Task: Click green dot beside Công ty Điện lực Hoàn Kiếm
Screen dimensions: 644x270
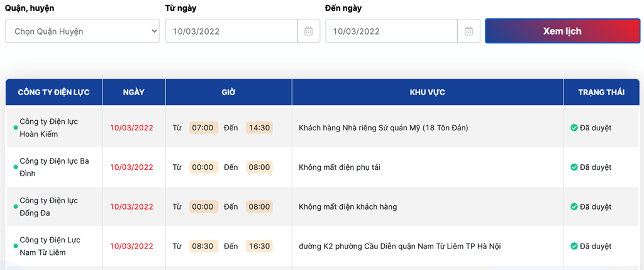Action: coord(16,128)
